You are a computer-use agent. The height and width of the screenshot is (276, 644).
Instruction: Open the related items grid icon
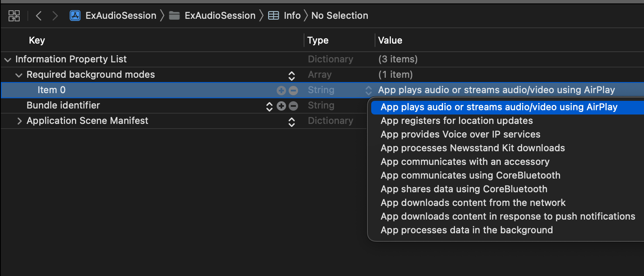(14, 16)
